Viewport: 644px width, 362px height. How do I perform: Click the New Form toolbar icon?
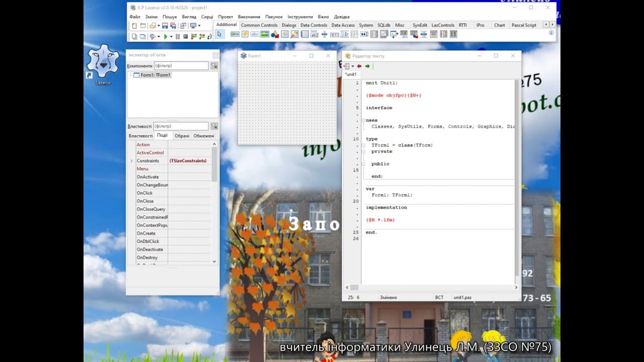tap(143, 26)
